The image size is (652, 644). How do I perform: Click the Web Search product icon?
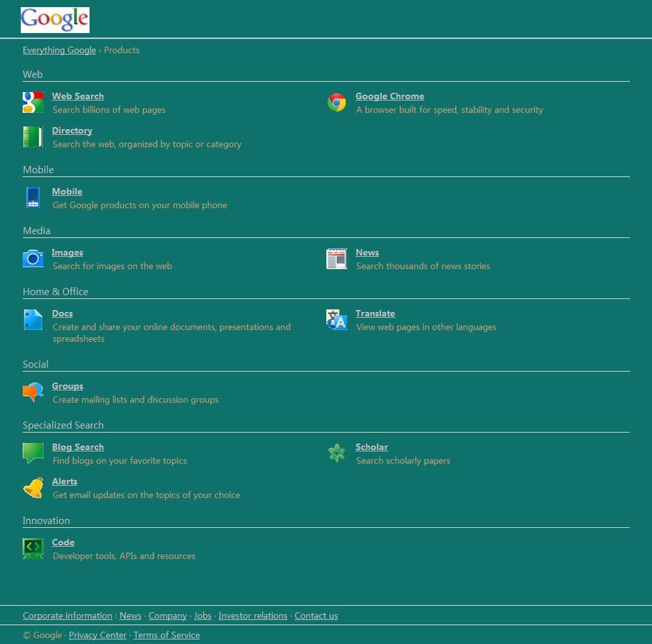coord(33,102)
